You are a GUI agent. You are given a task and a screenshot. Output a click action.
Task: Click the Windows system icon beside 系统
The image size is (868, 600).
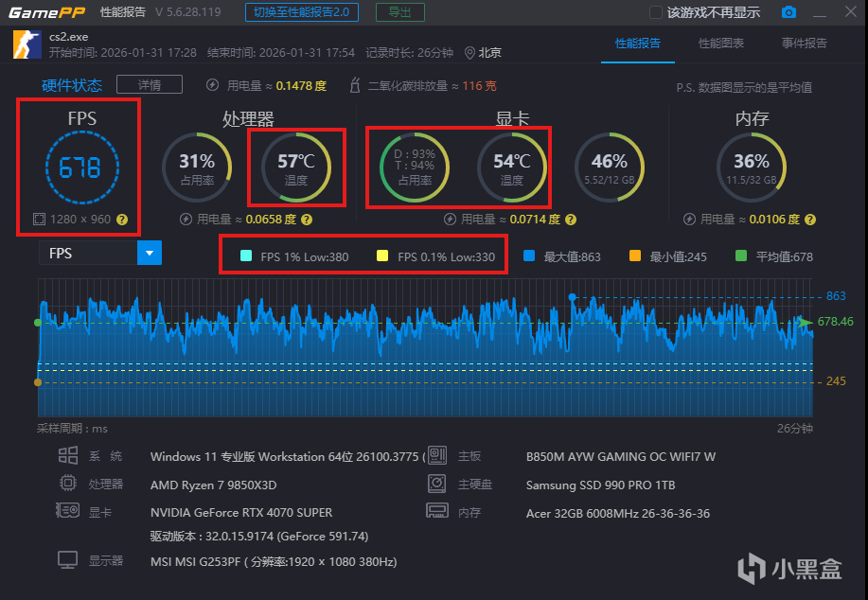68,455
